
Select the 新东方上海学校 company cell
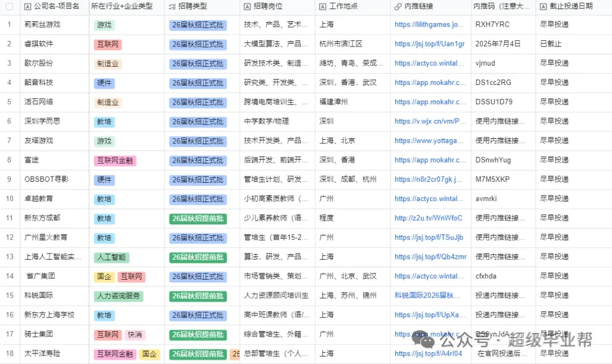pos(54,315)
